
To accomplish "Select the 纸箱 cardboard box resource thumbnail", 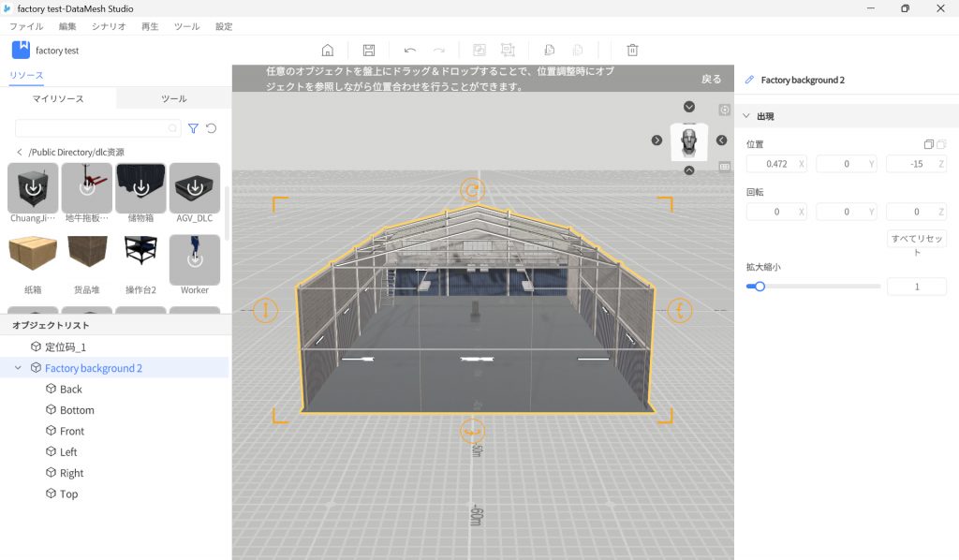I will click(x=33, y=259).
